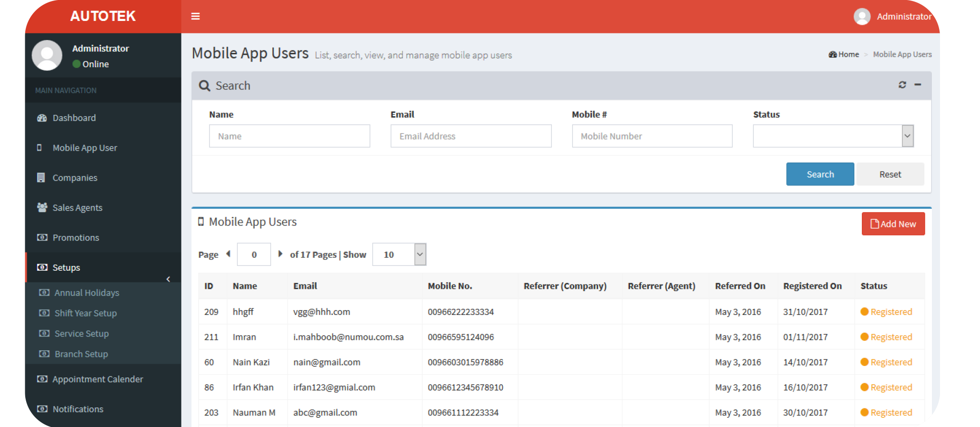The image size is (980, 427).
Task: Go to next page arrow
Action: click(x=280, y=254)
